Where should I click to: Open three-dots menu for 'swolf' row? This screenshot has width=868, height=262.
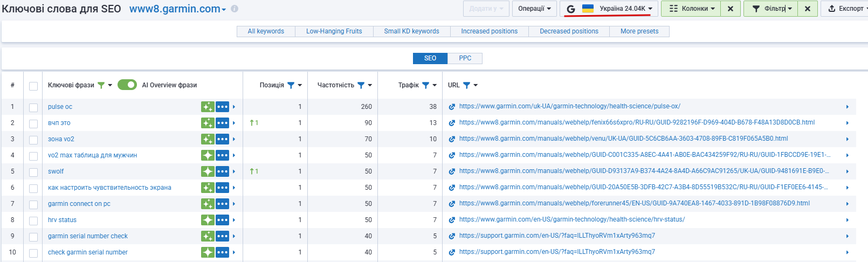click(x=223, y=171)
